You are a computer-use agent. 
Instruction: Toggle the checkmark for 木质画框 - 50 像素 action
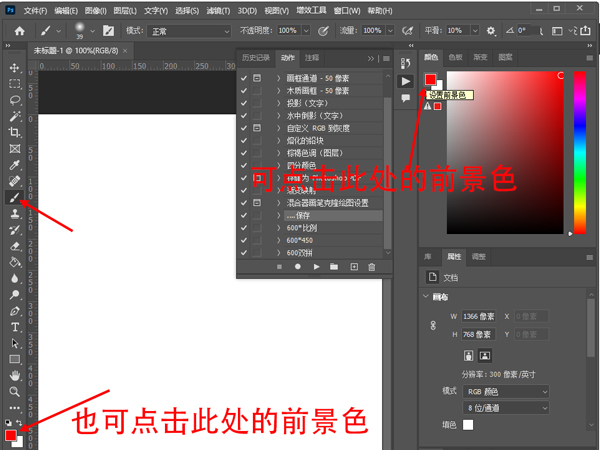click(244, 90)
